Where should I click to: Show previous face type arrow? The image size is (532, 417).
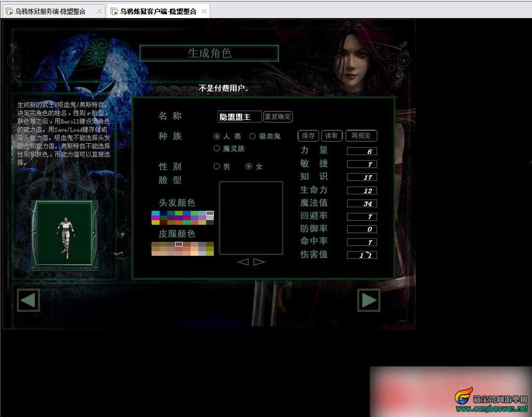click(243, 262)
